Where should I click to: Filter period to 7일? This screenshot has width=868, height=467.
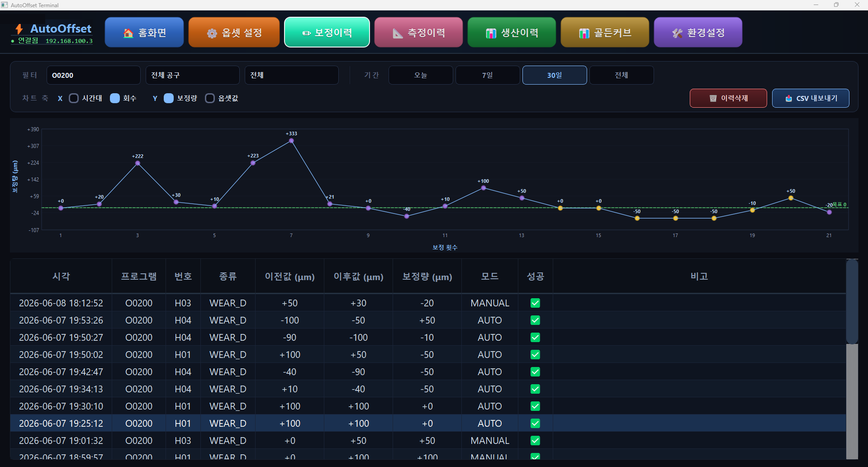point(488,75)
